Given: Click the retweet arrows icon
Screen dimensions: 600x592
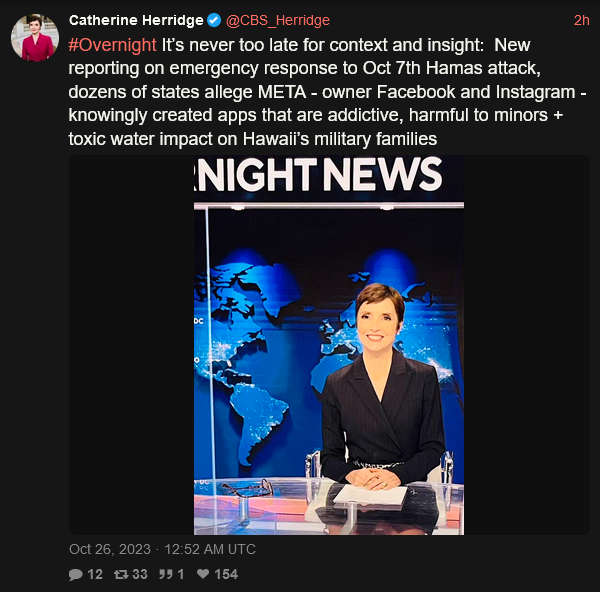Looking at the screenshot, I should click(121, 574).
